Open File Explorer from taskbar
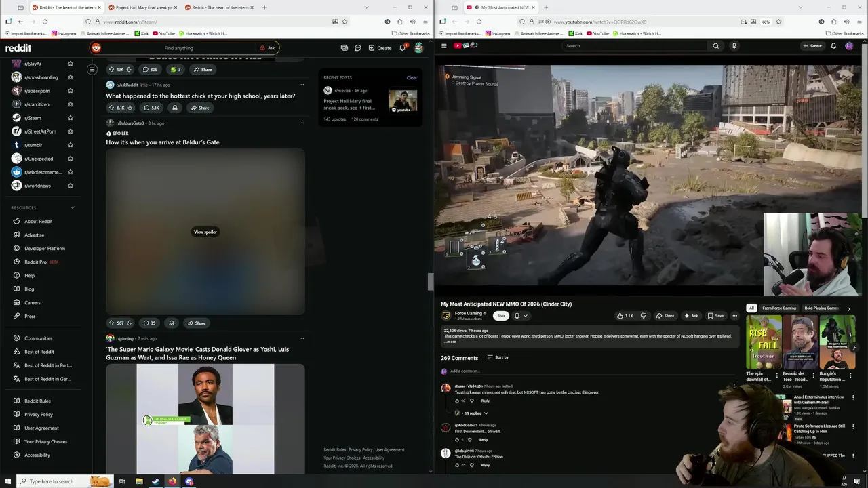The image size is (868, 488). [139, 481]
